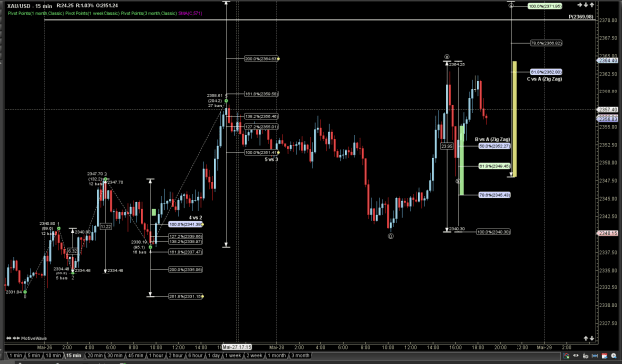The image size is (622, 364).
Task: Select the 161.8% label of the 4 vs 2 retracement
Action: point(185,252)
